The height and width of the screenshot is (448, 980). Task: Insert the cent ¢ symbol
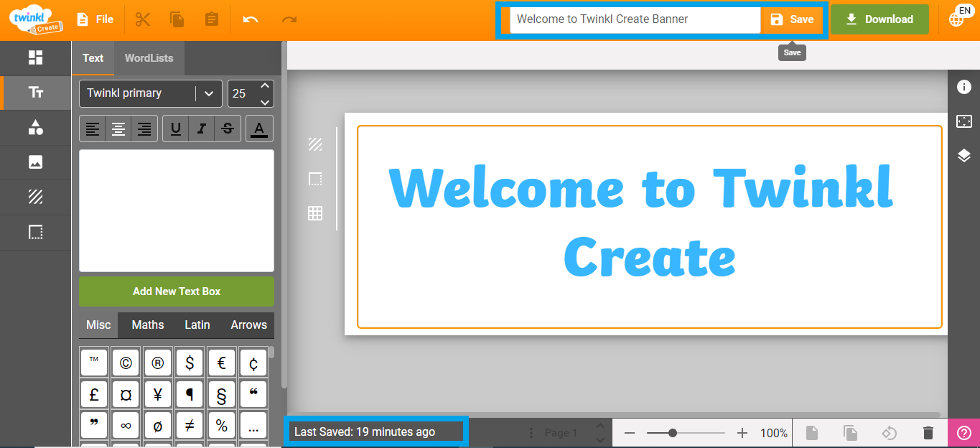click(x=253, y=362)
